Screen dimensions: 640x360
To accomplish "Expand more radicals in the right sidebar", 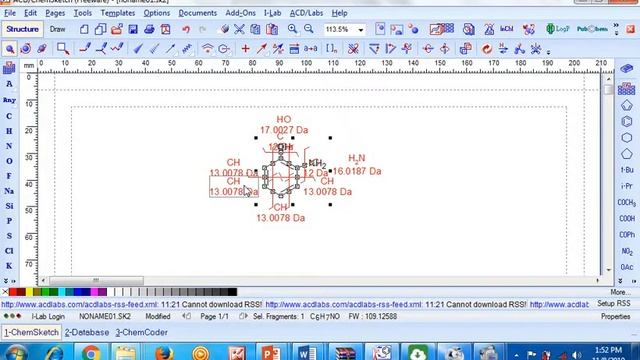I will (x=620, y=281).
